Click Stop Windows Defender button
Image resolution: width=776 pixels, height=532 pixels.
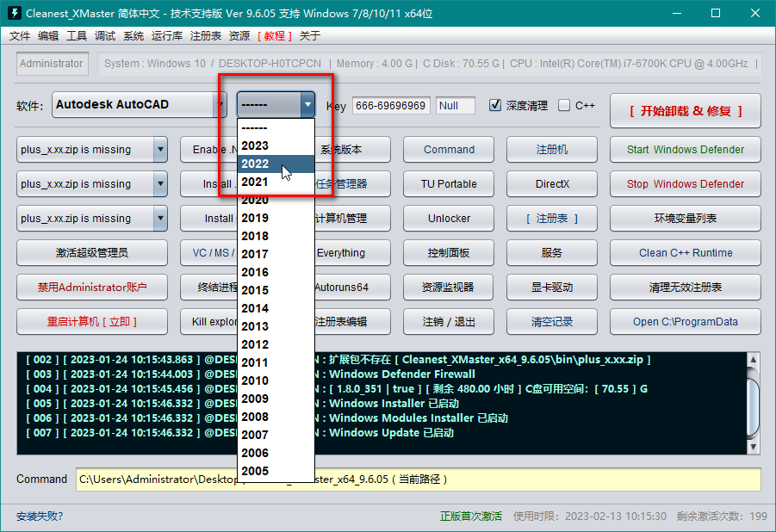click(686, 184)
